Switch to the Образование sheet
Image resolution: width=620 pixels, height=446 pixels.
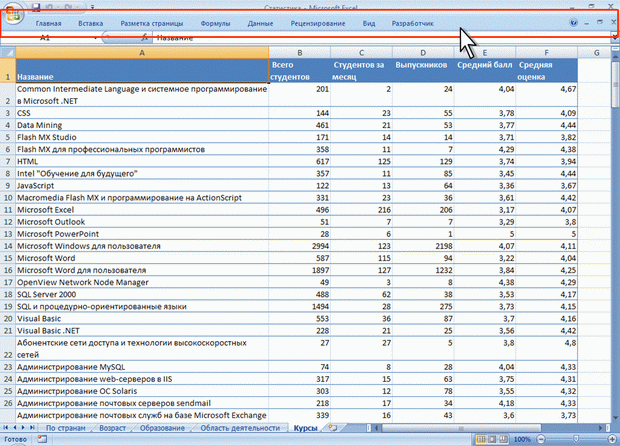tap(162, 428)
